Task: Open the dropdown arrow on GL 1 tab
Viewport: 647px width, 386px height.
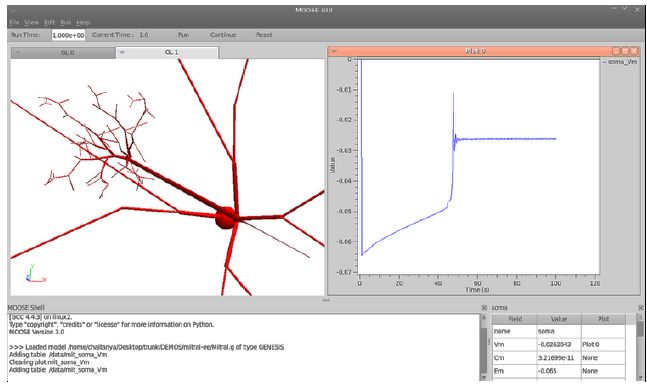Action: click(122, 52)
